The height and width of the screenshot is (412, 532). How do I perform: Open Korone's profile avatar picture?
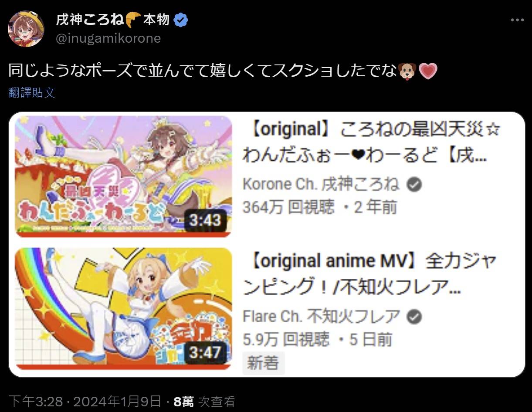26,29
